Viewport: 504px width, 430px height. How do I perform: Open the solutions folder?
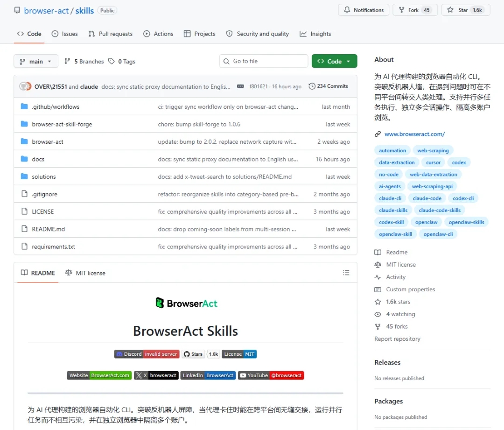(44, 176)
